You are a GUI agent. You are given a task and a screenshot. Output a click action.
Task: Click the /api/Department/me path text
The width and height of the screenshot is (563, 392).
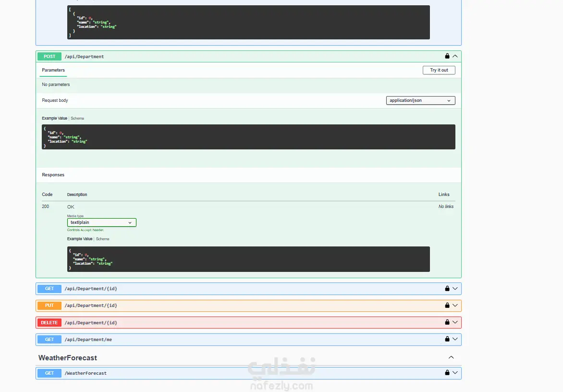tap(88, 340)
